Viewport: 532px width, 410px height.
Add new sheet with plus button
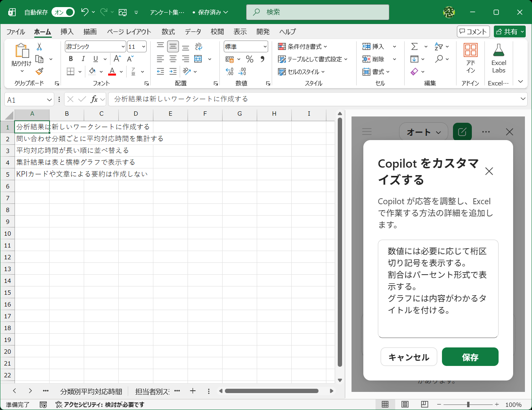[193, 391]
